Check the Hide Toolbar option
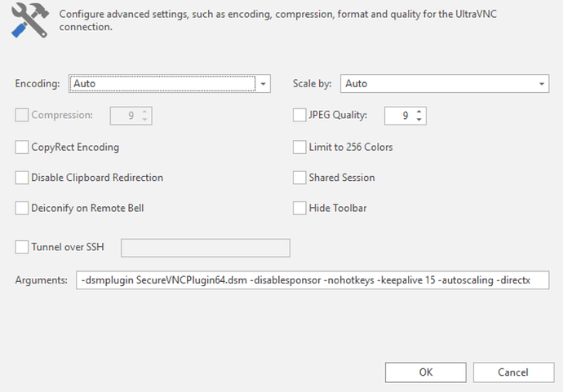Image resolution: width=563 pixels, height=392 pixels. coord(299,208)
